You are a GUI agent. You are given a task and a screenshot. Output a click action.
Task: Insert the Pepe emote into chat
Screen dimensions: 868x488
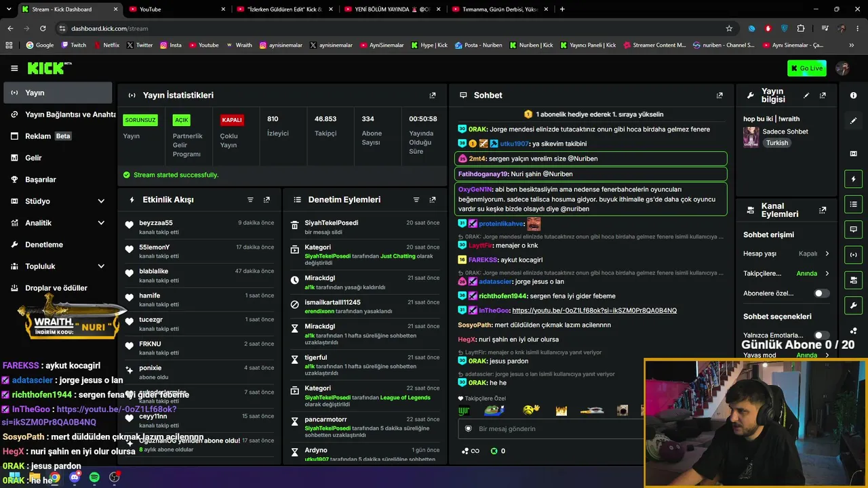(494, 410)
